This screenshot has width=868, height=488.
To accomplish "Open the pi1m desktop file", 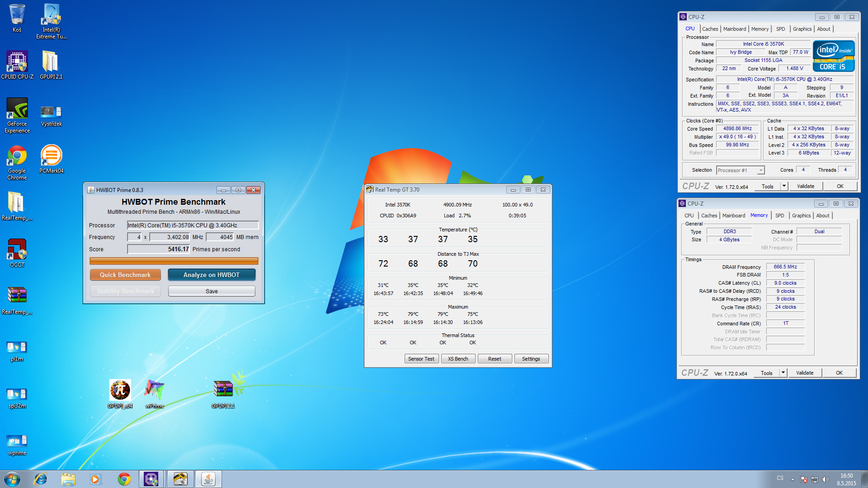I will click(17, 351).
